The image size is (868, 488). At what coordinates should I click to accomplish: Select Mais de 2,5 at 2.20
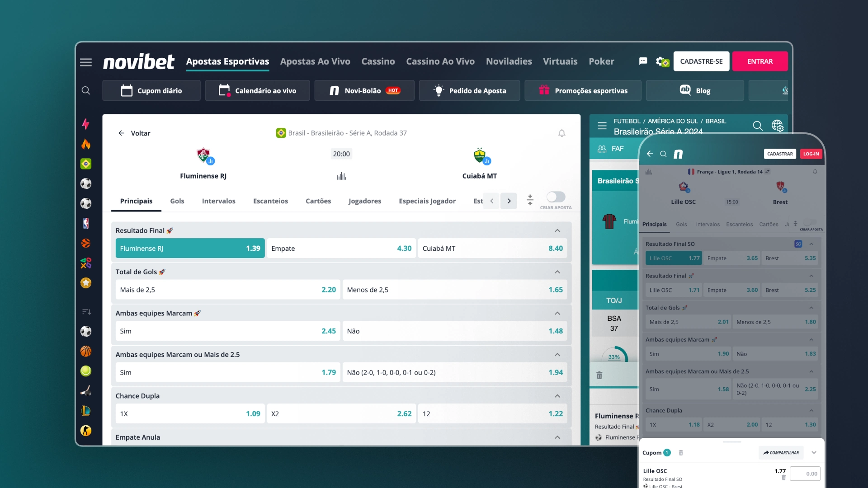pos(228,290)
